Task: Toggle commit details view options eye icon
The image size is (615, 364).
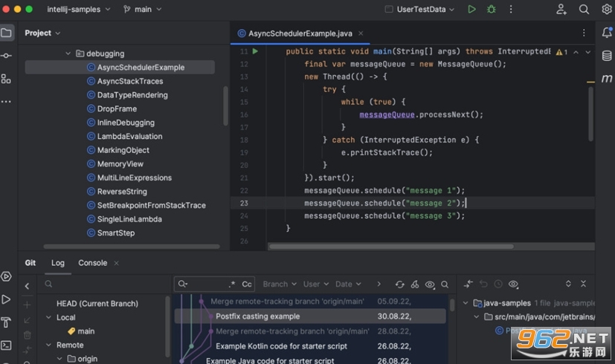Action: pyautogui.click(x=513, y=284)
